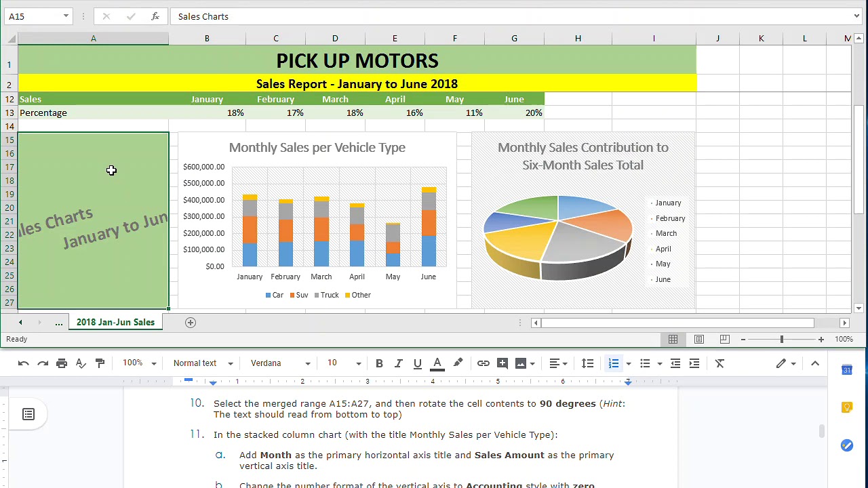The height and width of the screenshot is (488, 868).
Task: Click the Cancel X formula bar icon
Action: tap(106, 16)
